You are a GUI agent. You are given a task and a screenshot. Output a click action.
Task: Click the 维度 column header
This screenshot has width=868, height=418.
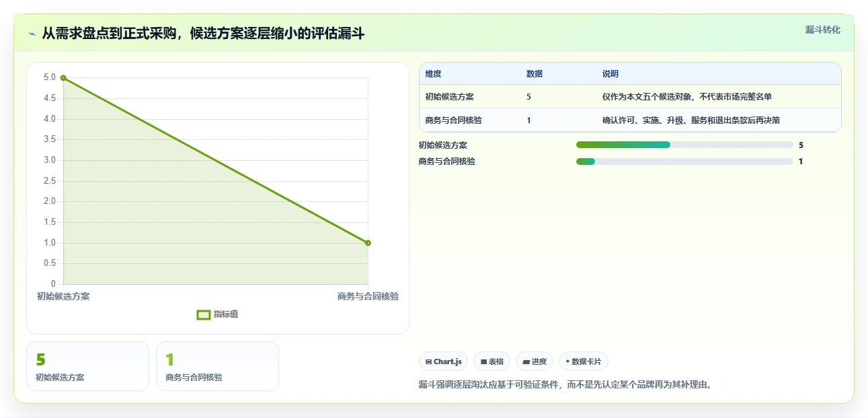coord(434,74)
